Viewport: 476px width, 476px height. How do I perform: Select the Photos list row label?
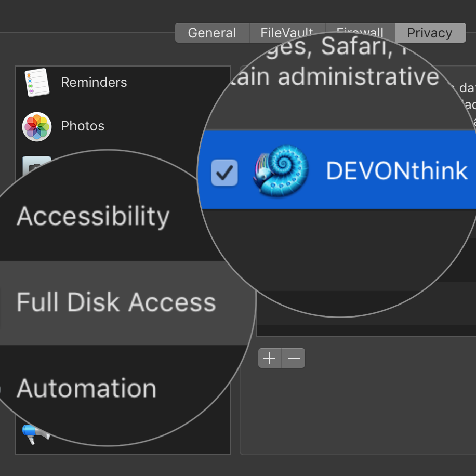[x=83, y=126]
